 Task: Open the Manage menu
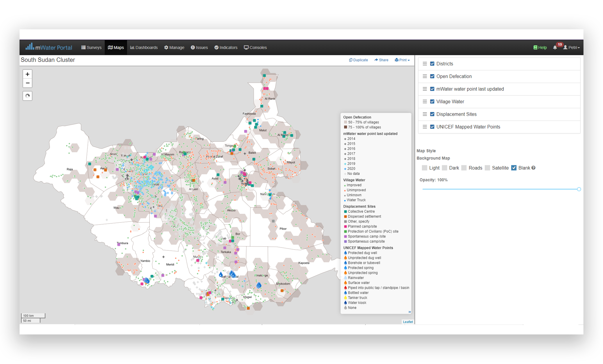click(174, 47)
